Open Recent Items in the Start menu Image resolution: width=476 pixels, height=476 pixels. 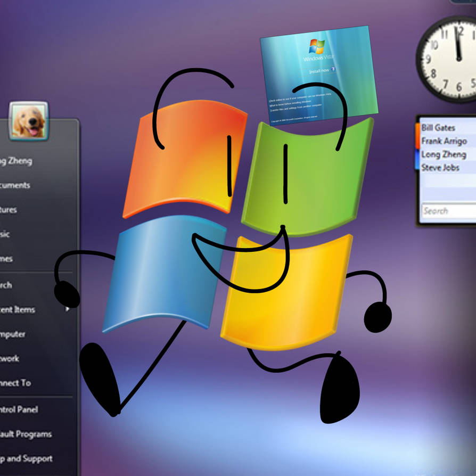point(18,310)
